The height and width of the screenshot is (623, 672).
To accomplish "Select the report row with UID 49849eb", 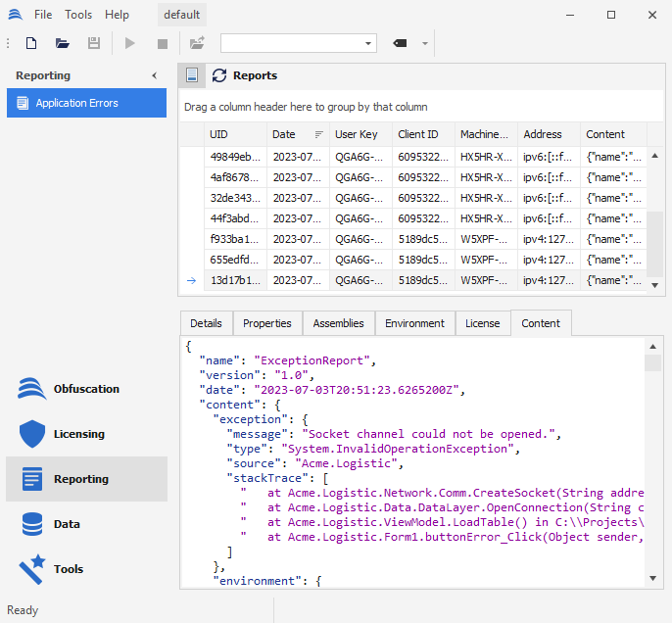I will tap(235, 157).
